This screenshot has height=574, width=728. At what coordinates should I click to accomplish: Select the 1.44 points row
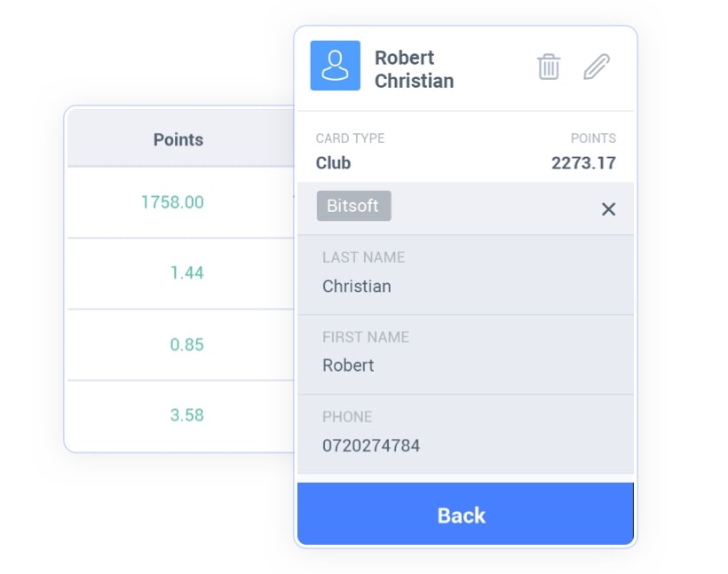click(180, 273)
